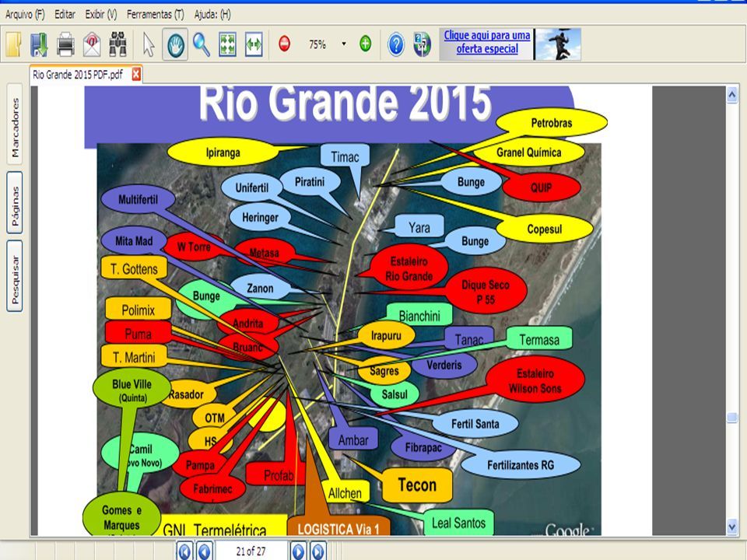The image size is (747, 560).
Task: Click the 'Ipiranga' yellow label
Action: (223, 152)
